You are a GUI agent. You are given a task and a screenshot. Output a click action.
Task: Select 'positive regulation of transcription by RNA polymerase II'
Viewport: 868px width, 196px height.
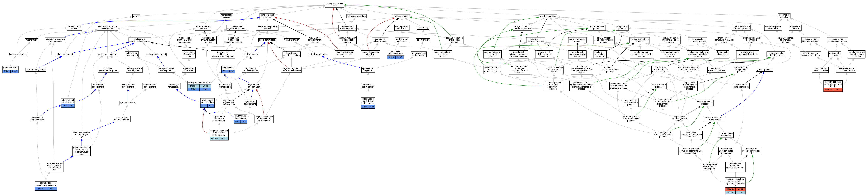click(735, 186)
